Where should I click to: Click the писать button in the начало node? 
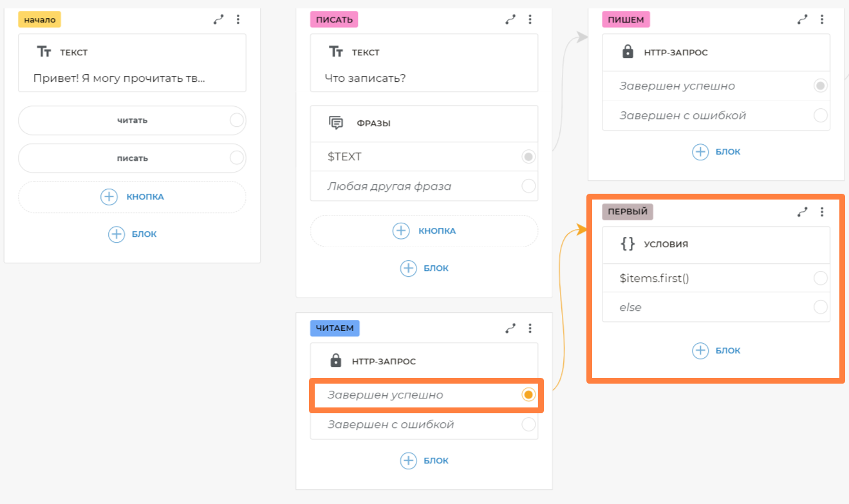132,158
